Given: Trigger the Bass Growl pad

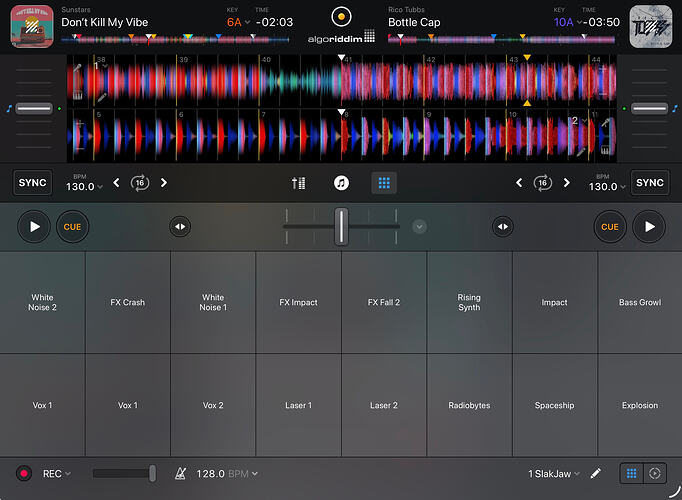Looking at the screenshot, I should pyautogui.click(x=640, y=302).
